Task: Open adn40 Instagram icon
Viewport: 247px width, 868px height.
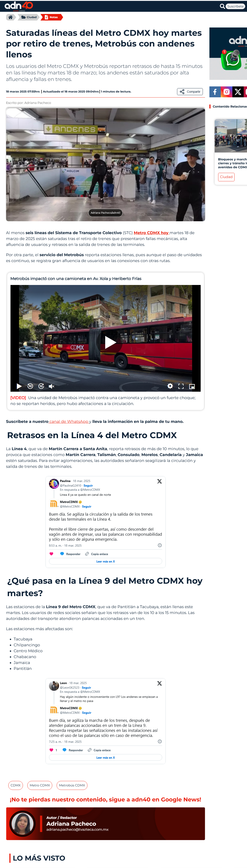Action: pyautogui.click(x=226, y=92)
